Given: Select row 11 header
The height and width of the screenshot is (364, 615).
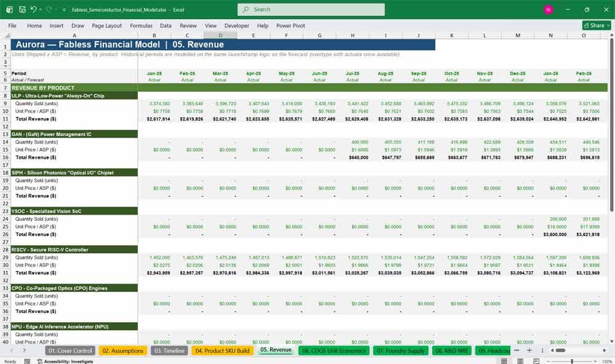Looking at the screenshot, I should (6, 119).
